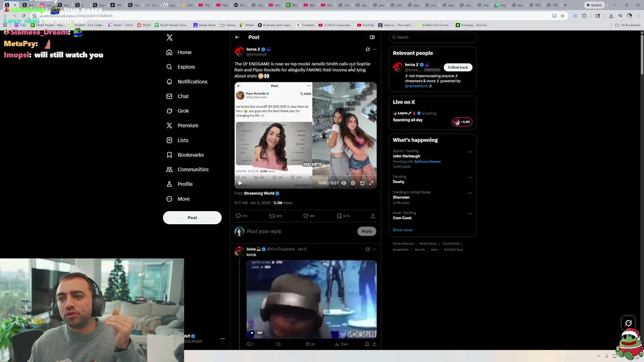Open Bookmarks in the sidebar
This screenshot has height=362, width=644.
tap(185, 155)
